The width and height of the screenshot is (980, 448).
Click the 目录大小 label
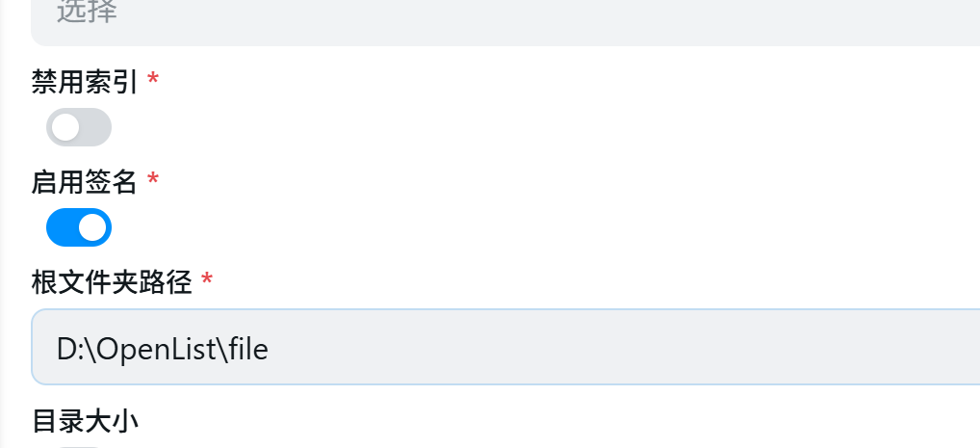(x=85, y=421)
